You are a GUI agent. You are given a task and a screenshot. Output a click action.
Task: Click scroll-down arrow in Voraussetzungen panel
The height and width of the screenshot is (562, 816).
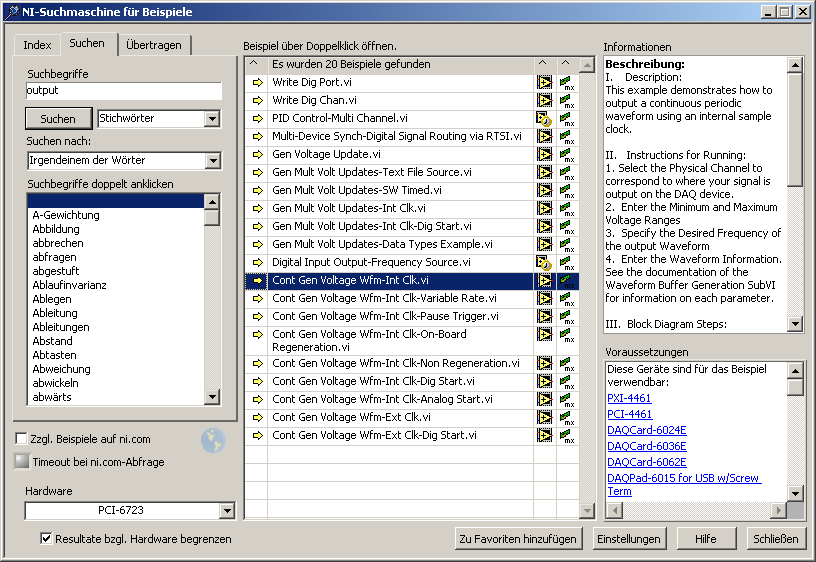pyautogui.click(x=795, y=492)
